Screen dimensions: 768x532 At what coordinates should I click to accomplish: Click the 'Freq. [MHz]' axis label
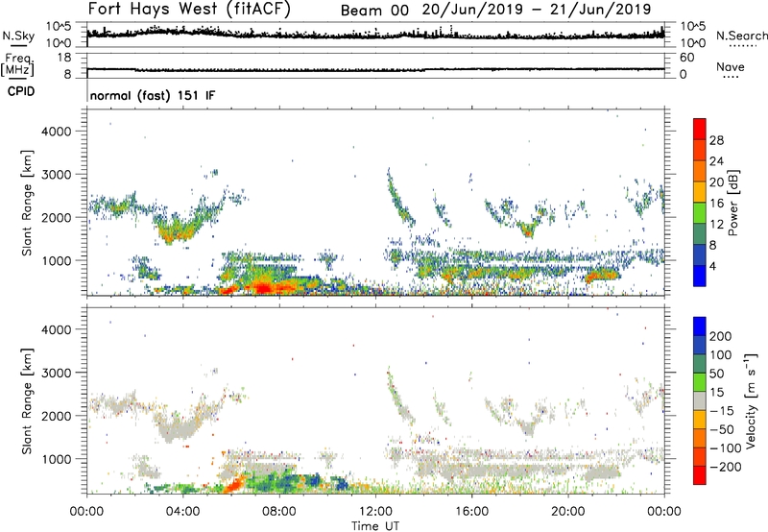coord(18,65)
